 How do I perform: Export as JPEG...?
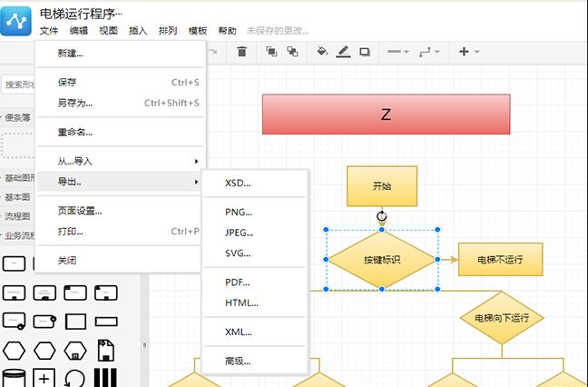point(255,233)
